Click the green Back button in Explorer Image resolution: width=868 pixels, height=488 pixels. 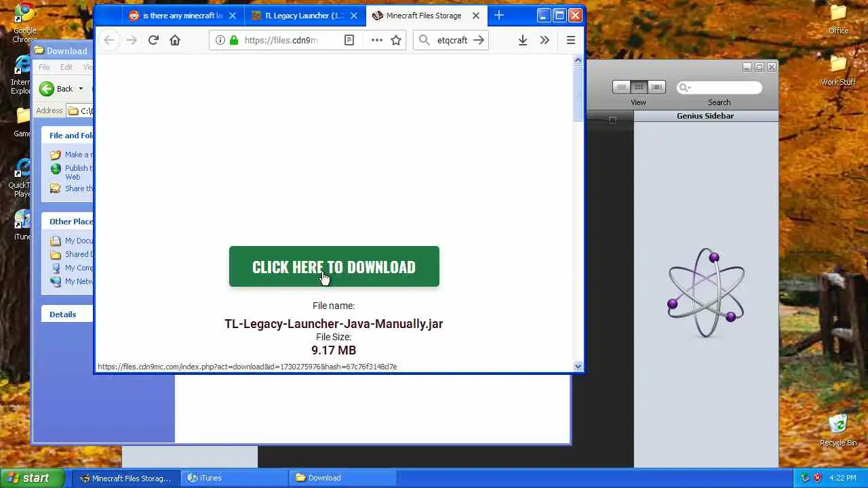pyautogui.click(x=56, y=89)
